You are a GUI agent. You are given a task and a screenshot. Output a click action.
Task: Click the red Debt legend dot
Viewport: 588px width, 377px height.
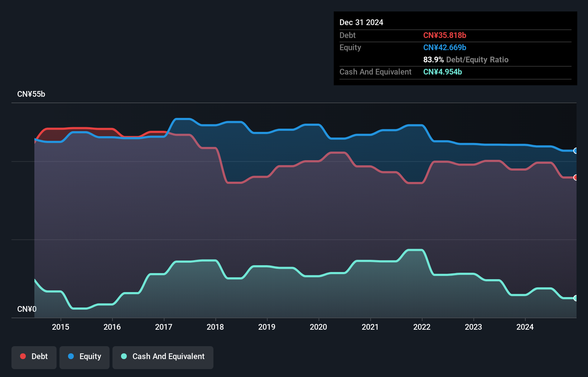point(23,356)
